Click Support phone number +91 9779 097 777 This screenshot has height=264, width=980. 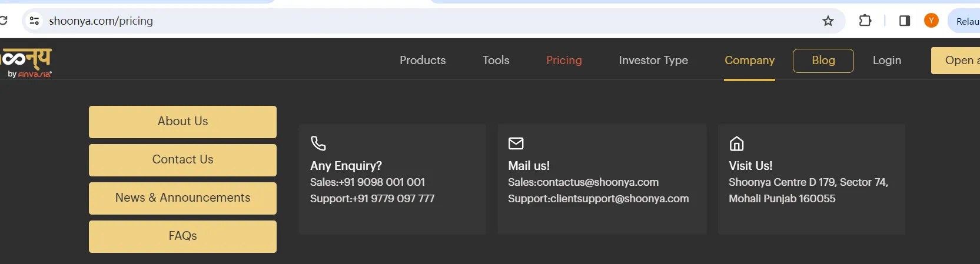click(393, 199)
